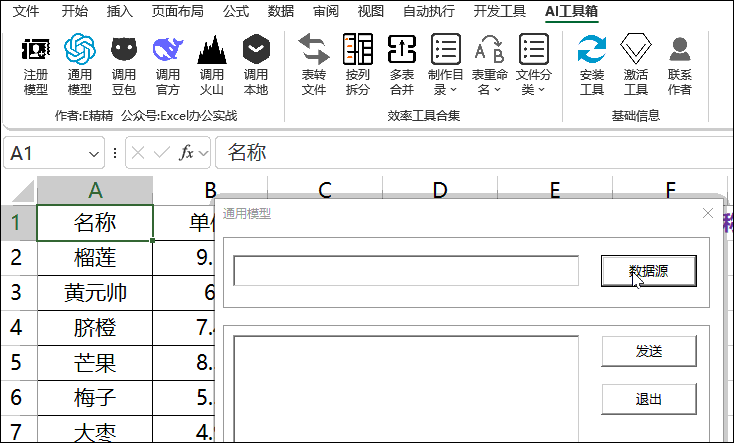Open the 通用模型 general model tool
The image size is (734, 443).
tap(79, 65)
